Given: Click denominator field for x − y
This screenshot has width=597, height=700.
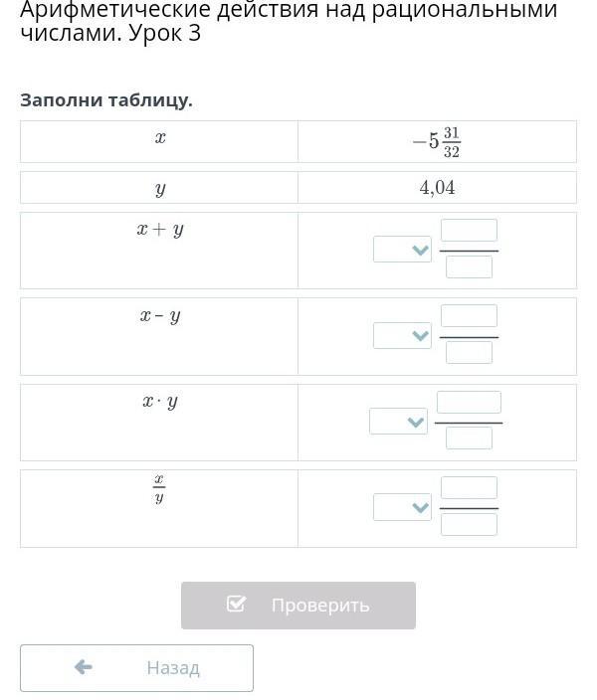Looking at the screenshot, I should click(x=469, y=352).
